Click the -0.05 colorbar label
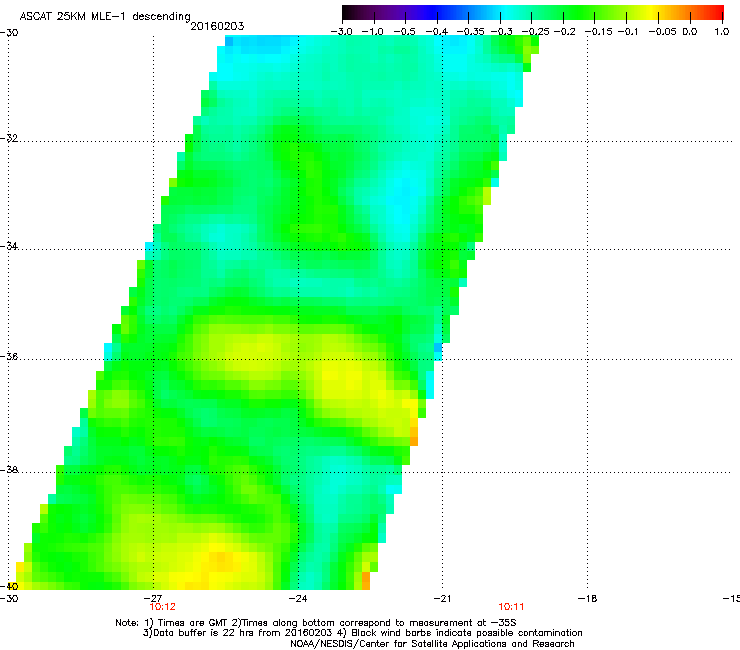Image resolution: width=740 pixels, height=650 pixels. pos(663,32)
